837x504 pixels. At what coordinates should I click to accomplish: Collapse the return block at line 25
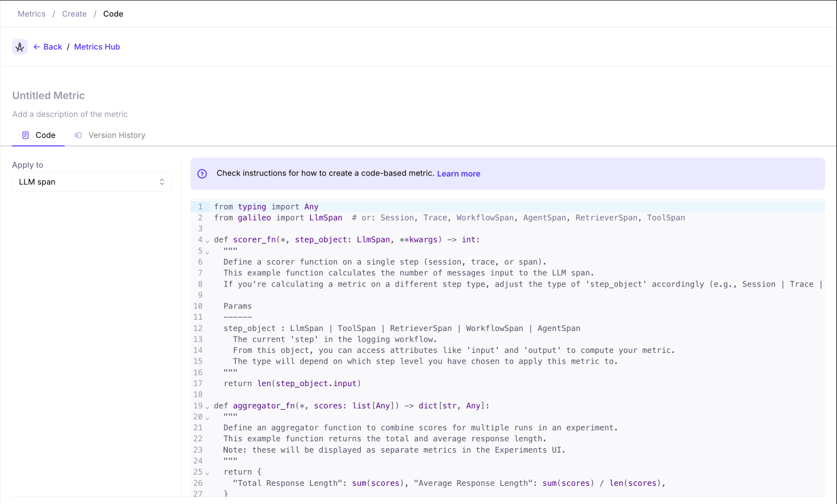click(207, 473)
